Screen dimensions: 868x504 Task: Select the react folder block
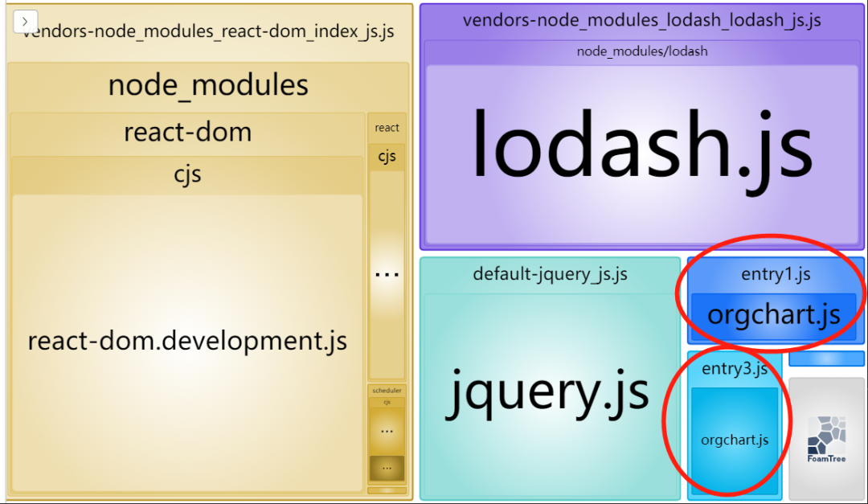[387, 128]
